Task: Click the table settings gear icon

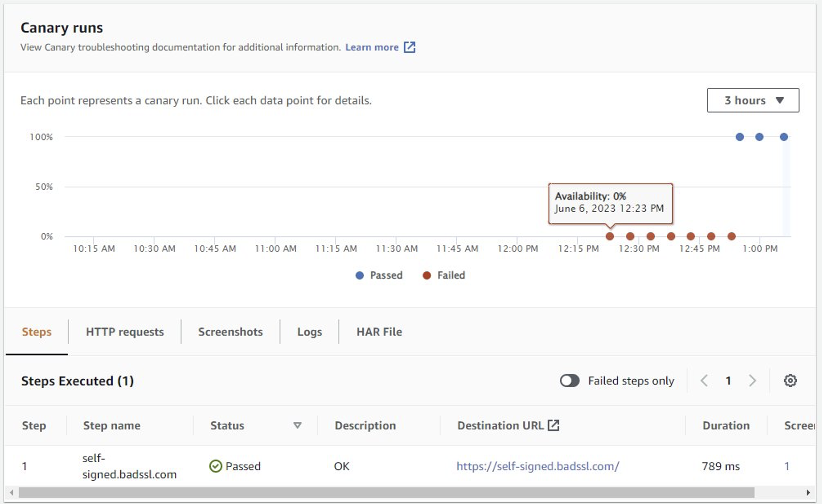Action: (x=790, y=380)
